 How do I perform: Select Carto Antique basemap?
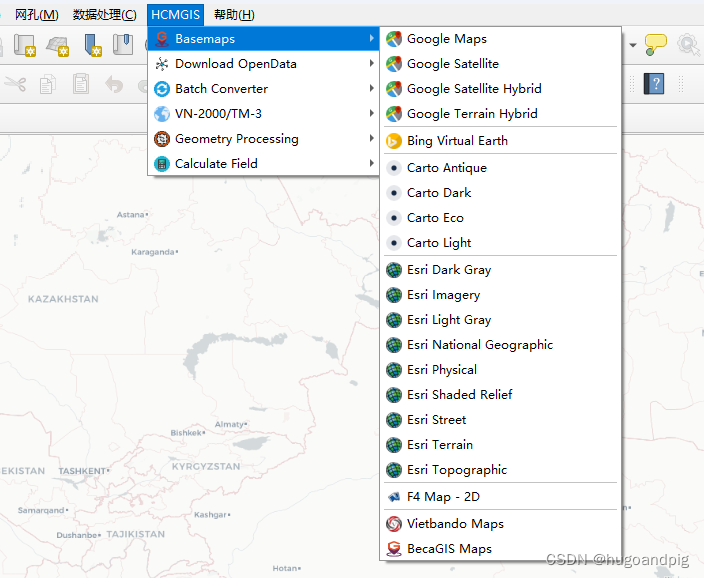click(x=500, y=168)
